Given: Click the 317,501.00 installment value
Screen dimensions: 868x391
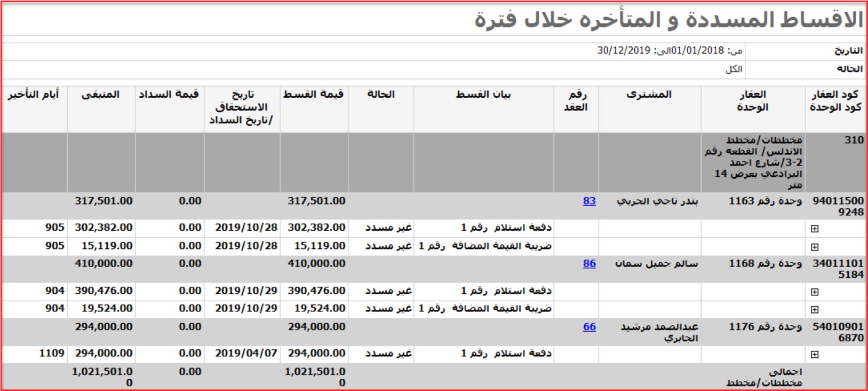Looking at the screenshot, I should coord(316,201).
